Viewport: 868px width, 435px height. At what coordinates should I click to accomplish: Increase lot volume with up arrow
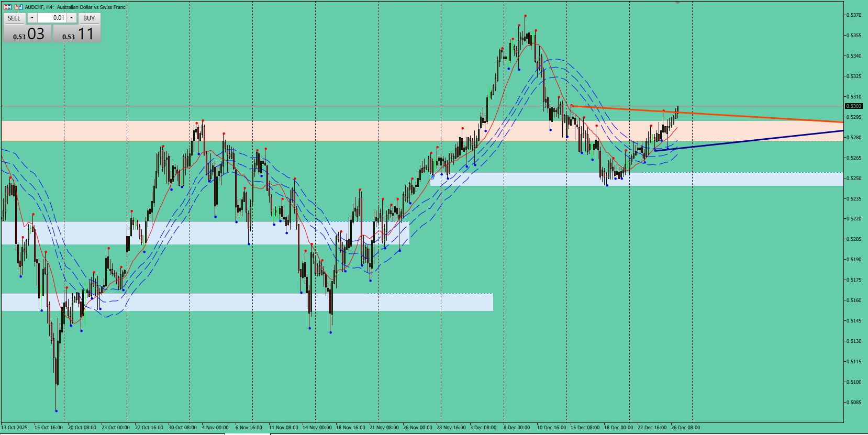(x=72, y=18)
